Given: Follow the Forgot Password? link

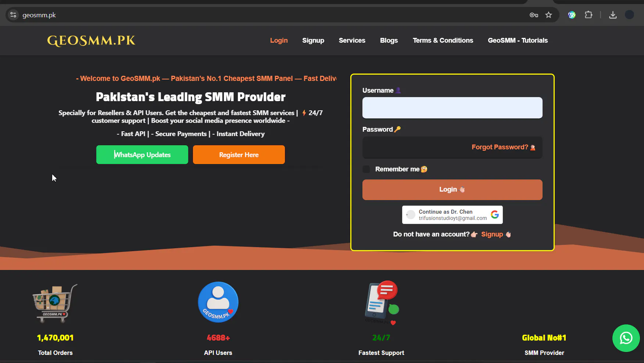Looking at the screenshot, I should coord(503,147).
